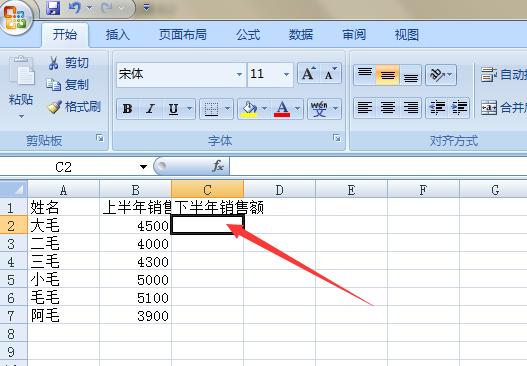Image resolution: width=527 pixels, height=366 pixels.
Task: Open the font size dropdown arrow
Action: click(x=287, y=74)
